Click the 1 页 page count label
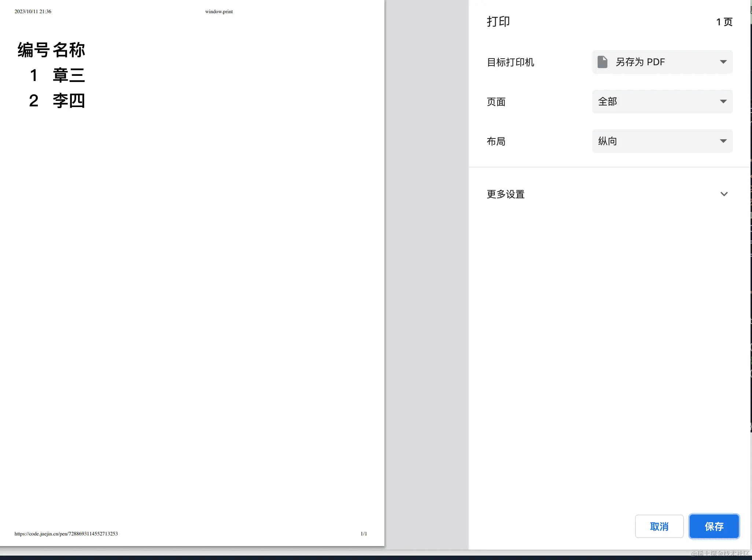This screenshot has width=752, height=560. coord(724,22)
